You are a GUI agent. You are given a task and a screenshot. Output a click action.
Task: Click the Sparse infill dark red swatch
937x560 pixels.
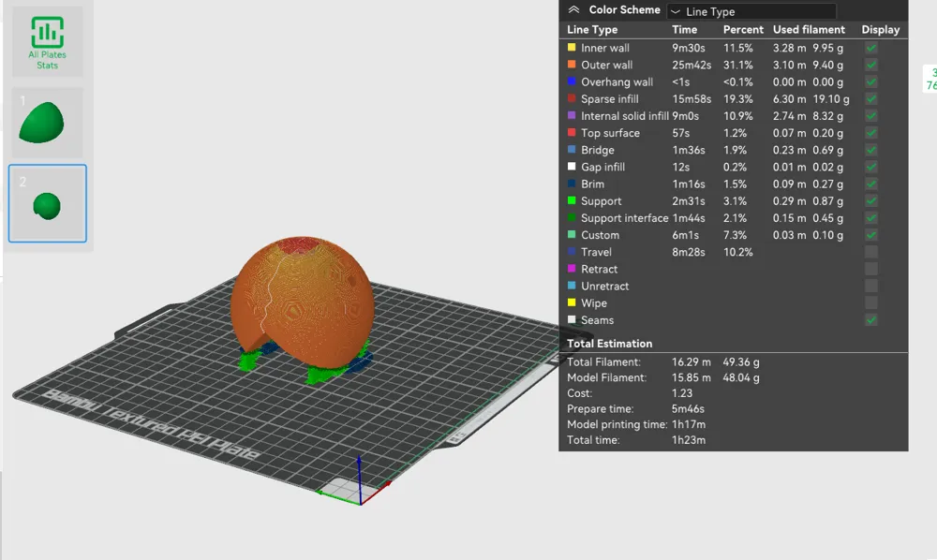click(572, 98)
